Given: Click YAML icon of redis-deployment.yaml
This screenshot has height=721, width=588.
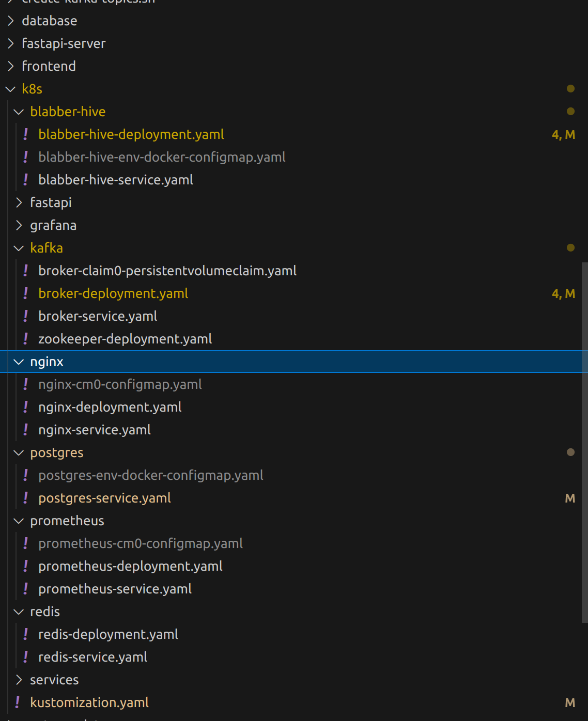Looking at the screenshot, I should (26, 634).
